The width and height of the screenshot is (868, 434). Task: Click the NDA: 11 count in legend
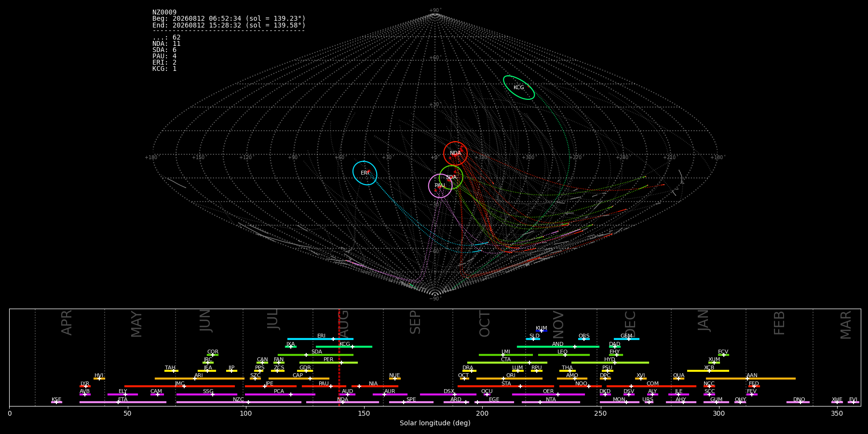tap(166, 43)
